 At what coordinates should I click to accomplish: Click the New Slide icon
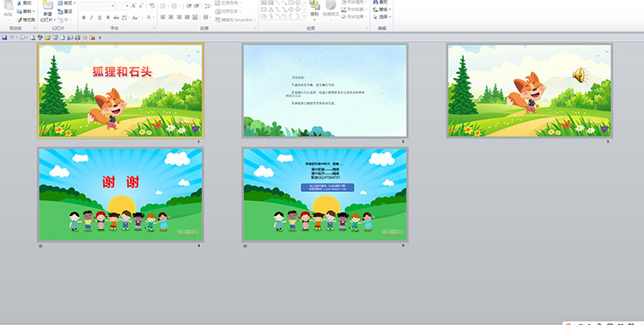tap(47, 5)
